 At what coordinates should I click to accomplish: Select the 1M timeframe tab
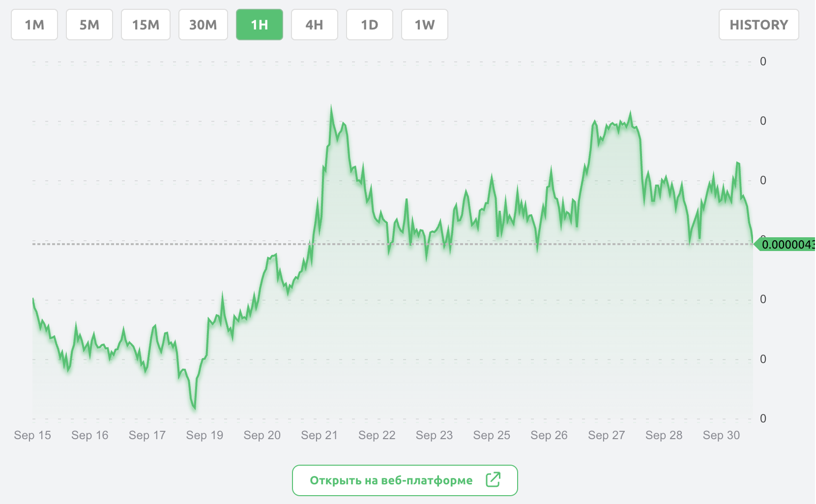coord(34,25)
